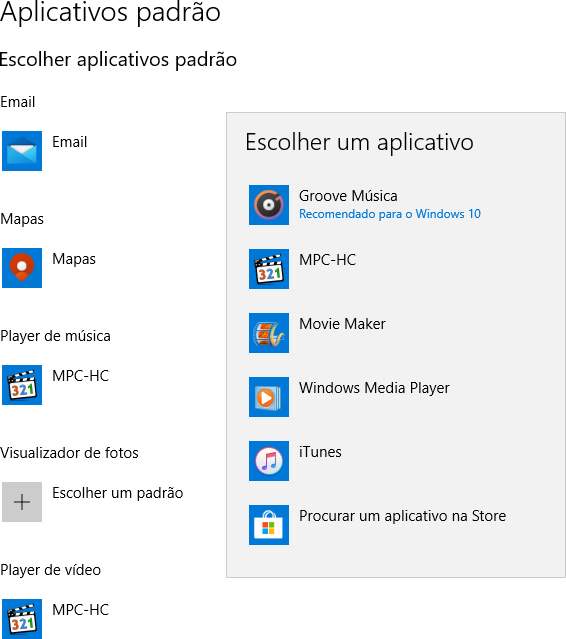Viewport: 566px width, 639px height.
Task: Select the Windows Media Player icon
Action: pyautogui.click(x=269, y=397)
